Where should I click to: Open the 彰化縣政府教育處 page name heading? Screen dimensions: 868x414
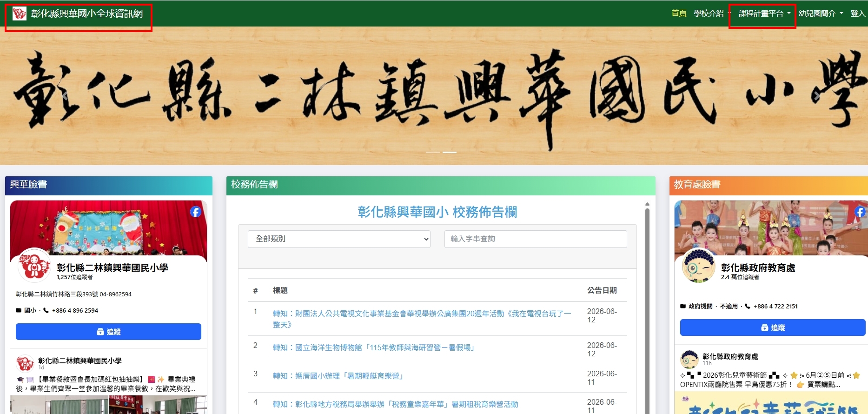click(x=758, y=267)
